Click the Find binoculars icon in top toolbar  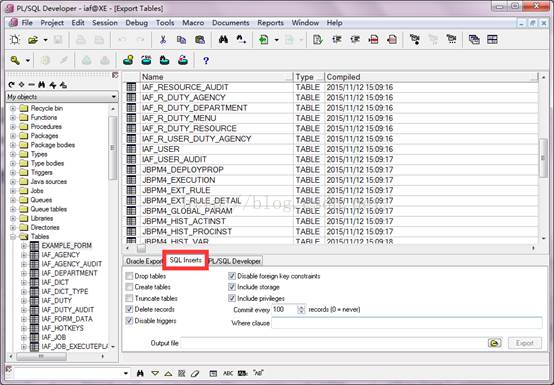(x=223, y=40)
